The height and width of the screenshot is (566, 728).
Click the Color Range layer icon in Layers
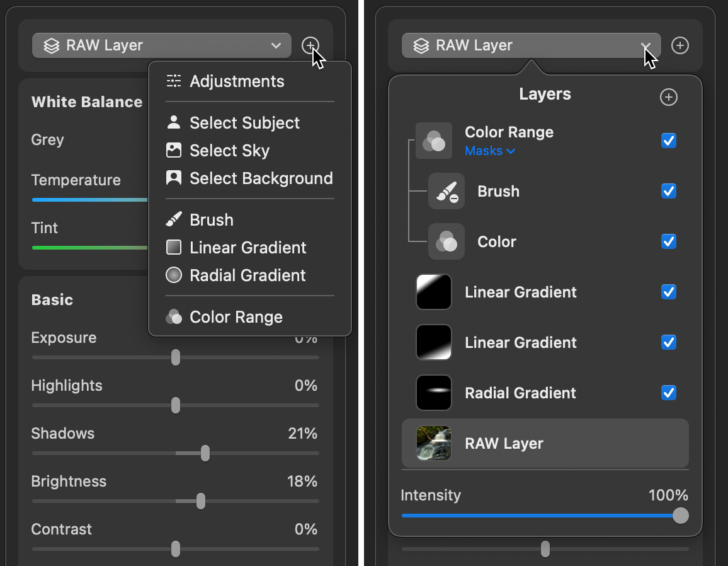pos(434,141)
